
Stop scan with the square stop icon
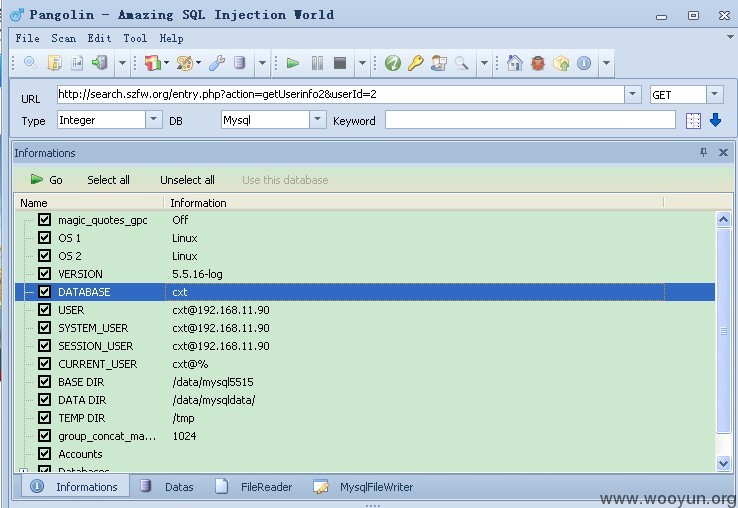point(340,63)
